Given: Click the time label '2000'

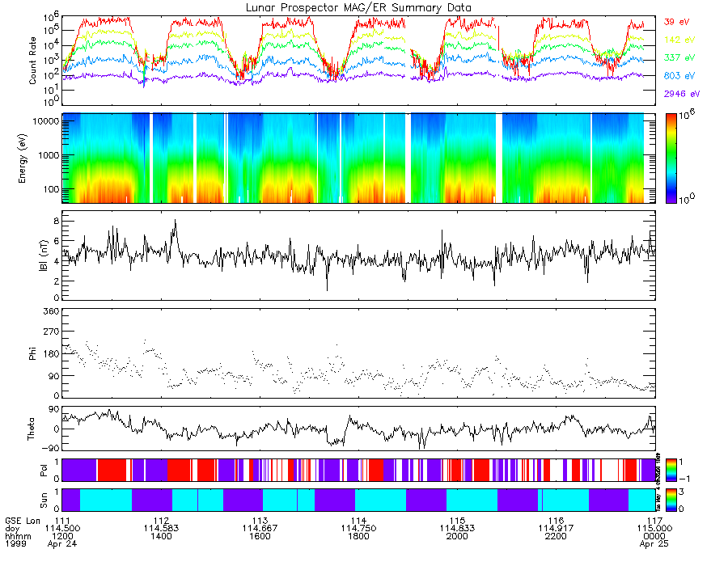Looking at the screenshot, I should click(457, 536).
